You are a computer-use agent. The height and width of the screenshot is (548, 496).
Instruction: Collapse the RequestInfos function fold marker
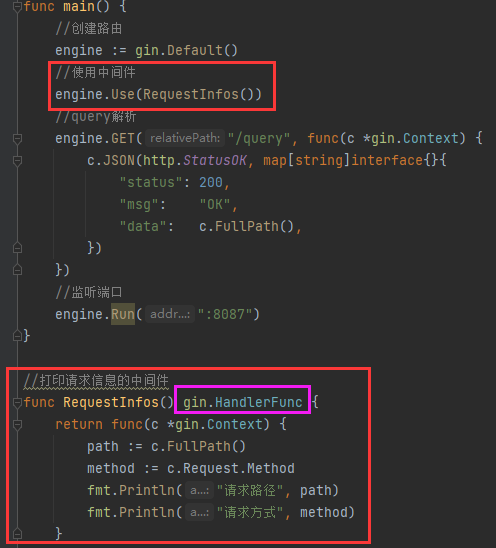17,403
